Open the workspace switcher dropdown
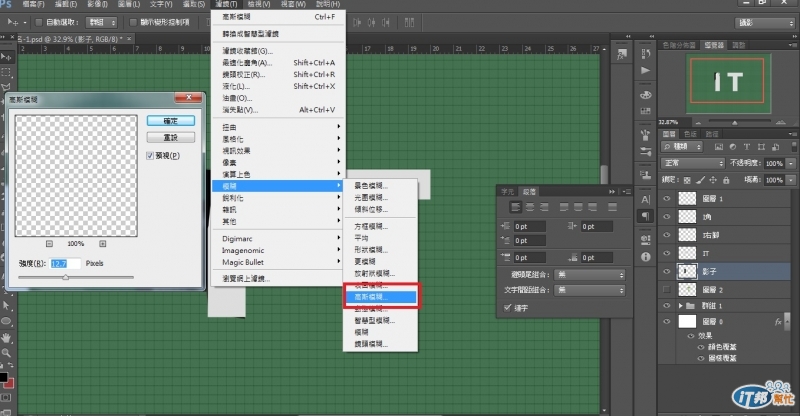This screenshot has height=416, width=800. coord(765,23)
